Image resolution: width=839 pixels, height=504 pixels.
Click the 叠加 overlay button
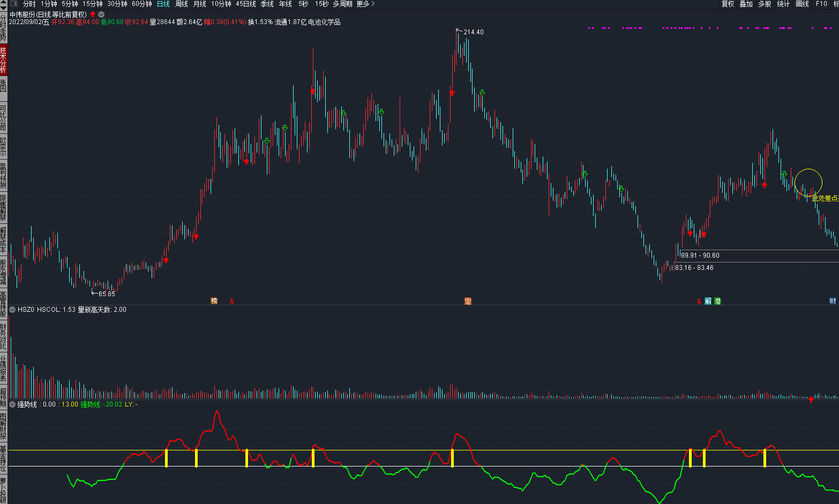pyautogui.click(x=746, y=4)
